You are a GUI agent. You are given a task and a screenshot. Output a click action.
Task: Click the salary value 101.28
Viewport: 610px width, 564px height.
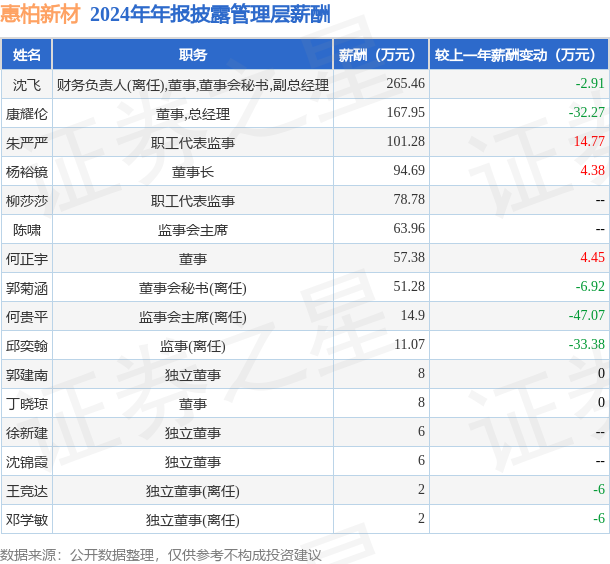pos(405,141)
